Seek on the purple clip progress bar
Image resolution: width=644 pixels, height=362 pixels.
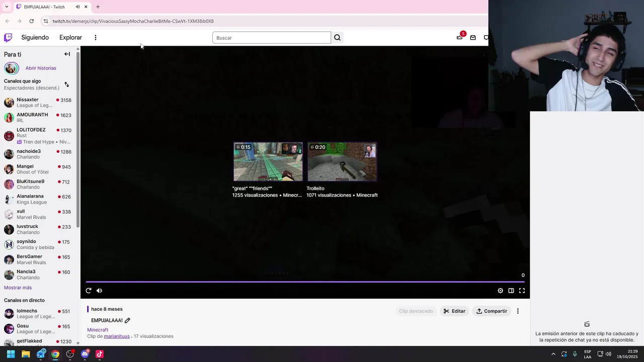click(305, 282)
